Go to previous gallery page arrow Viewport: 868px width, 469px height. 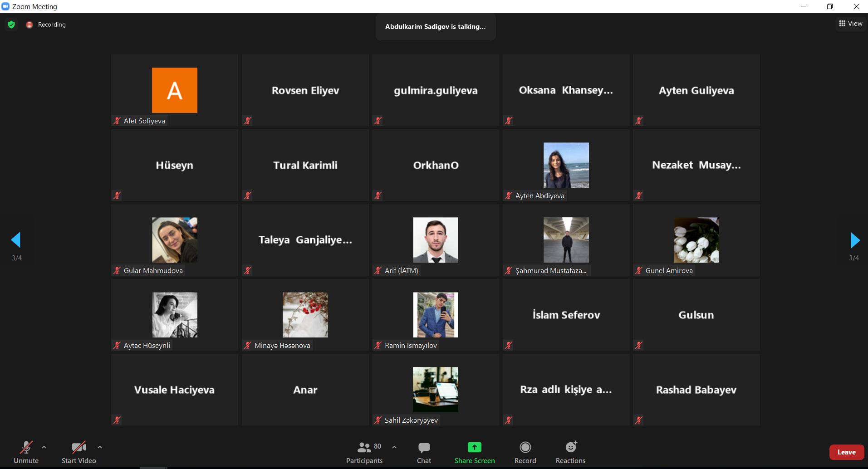point(16,240)
